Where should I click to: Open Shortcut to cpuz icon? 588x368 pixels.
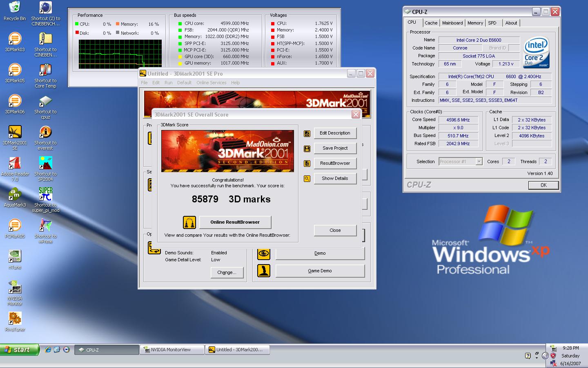point(45,107)
